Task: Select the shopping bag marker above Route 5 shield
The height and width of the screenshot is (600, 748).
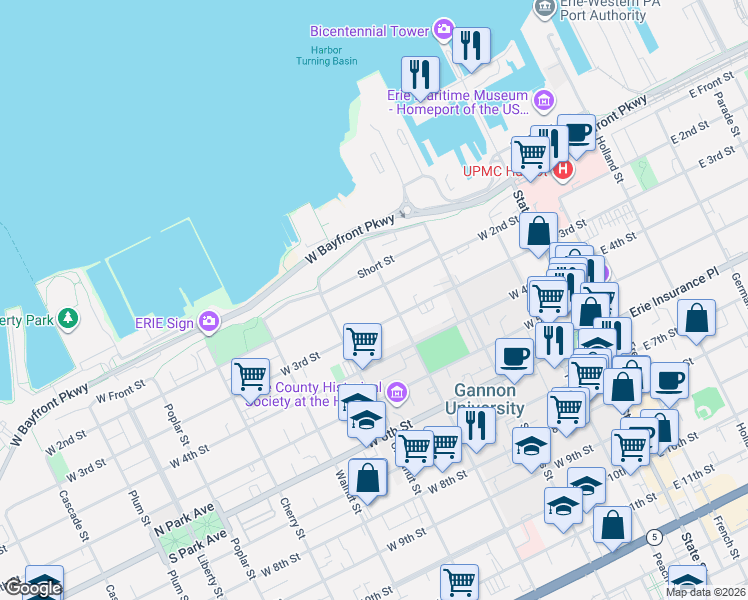Action: click(x=613, y=525)
